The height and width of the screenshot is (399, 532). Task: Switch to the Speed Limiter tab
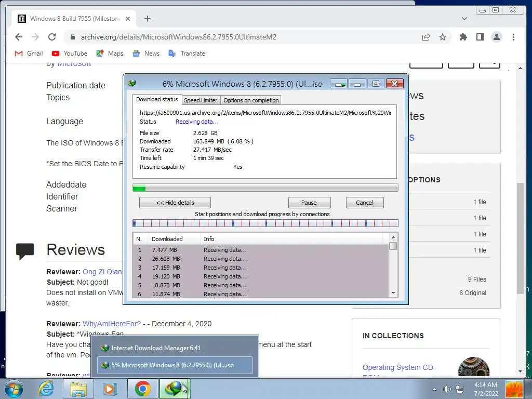tap(201, 100)
